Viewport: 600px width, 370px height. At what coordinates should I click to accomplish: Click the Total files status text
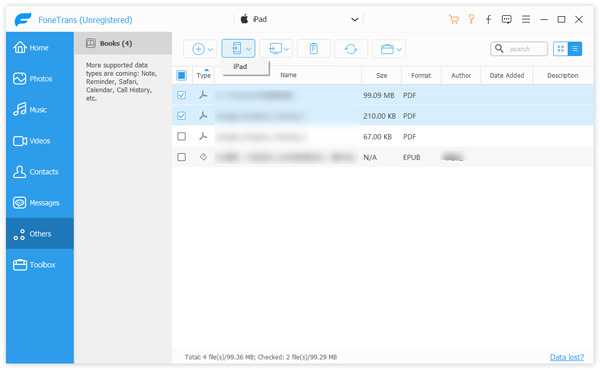261,357
